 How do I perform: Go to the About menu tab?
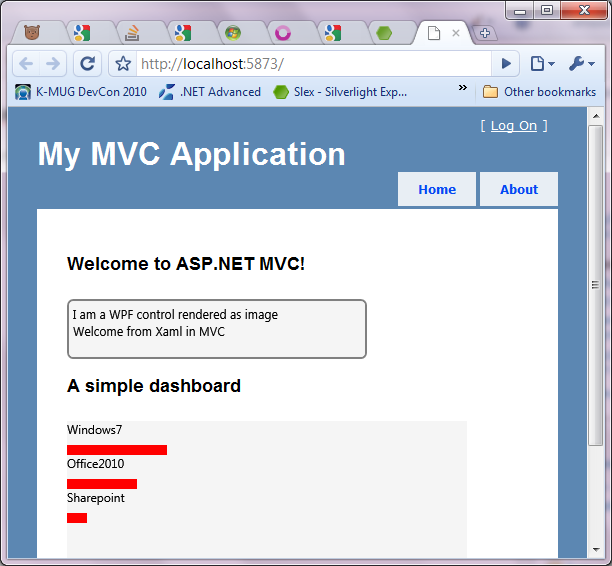coord(519,189)
